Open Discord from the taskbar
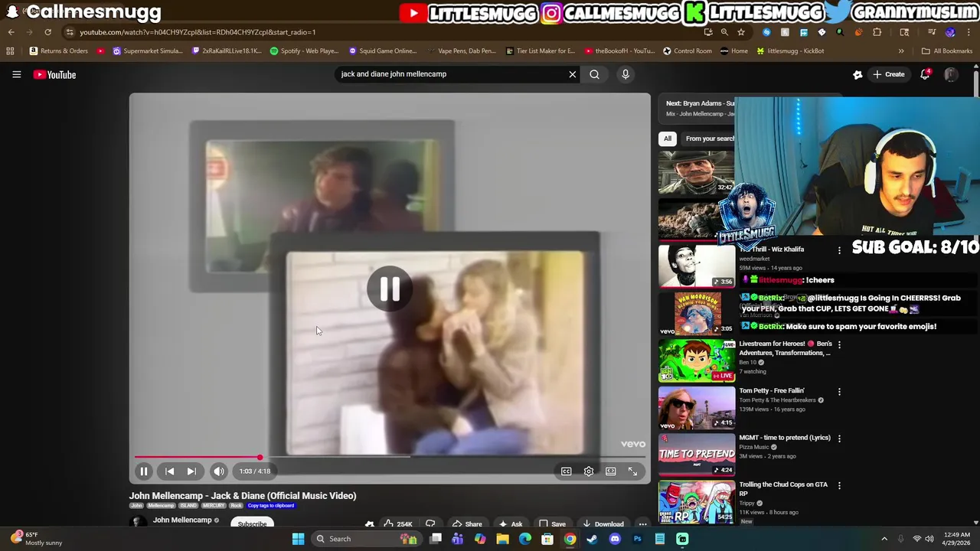 pyautogui.click(x=615, y=539)
